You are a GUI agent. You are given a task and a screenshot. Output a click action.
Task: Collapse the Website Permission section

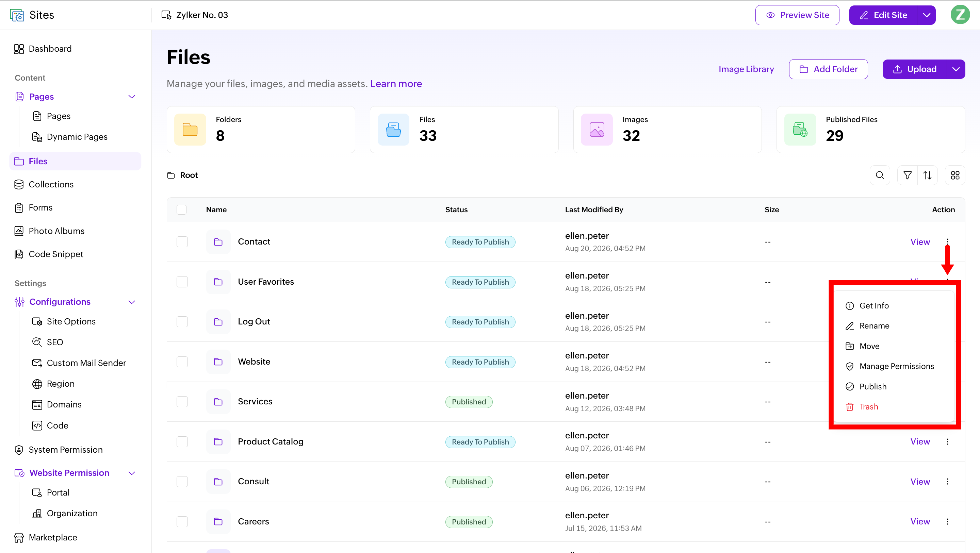click(x=132, y=473)
